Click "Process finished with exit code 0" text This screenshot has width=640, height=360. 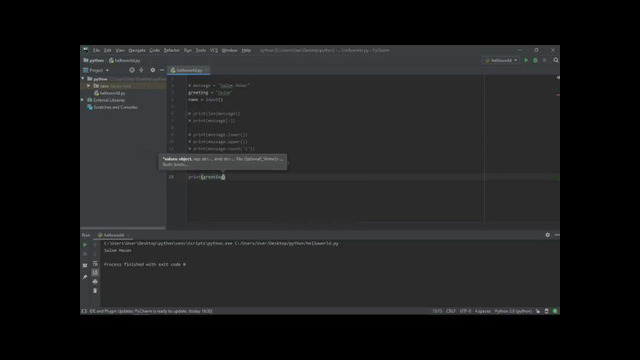pos(145,264)
